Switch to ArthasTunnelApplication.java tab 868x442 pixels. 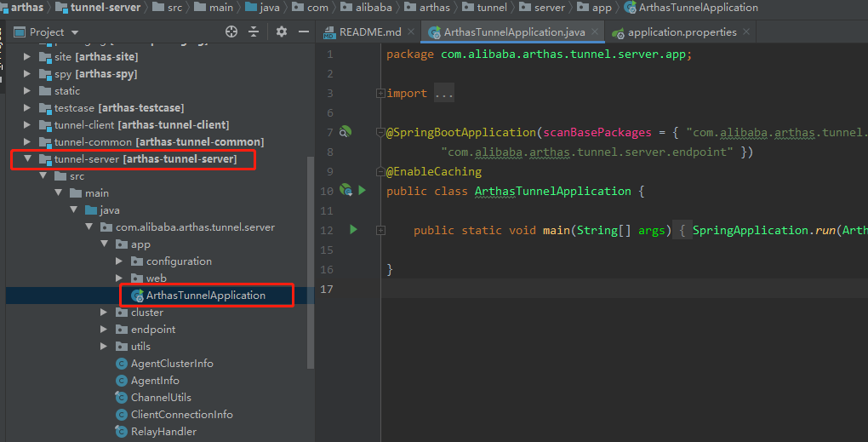[x=514, y=32]
